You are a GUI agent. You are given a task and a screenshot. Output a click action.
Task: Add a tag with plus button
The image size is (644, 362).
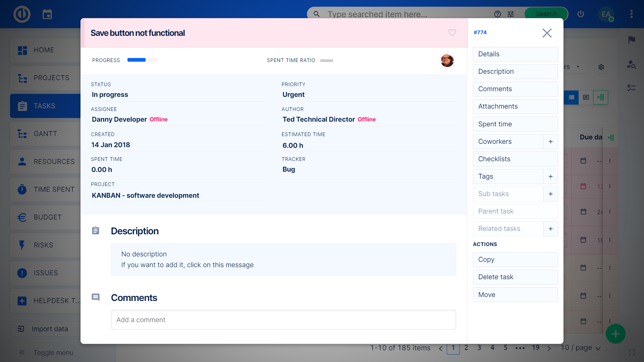pos(550,177)
